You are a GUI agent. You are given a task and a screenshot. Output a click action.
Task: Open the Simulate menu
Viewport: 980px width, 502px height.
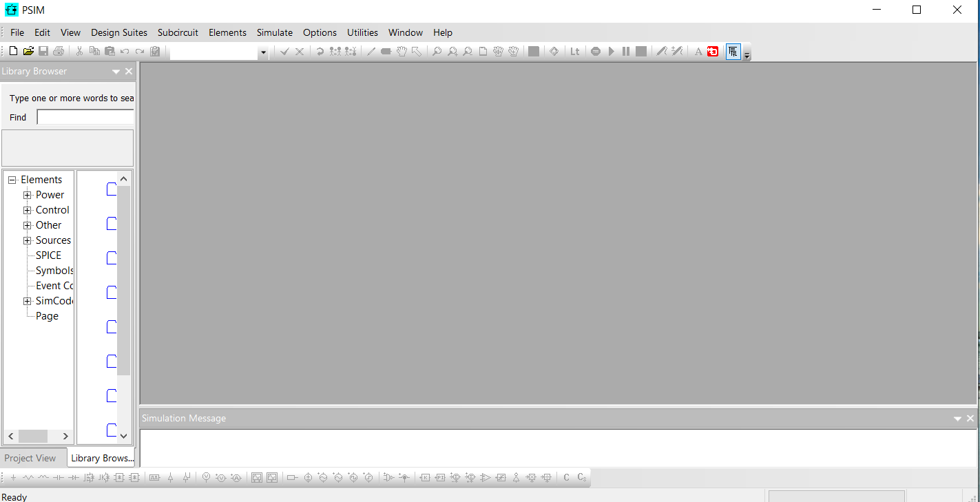click(274, 32)
